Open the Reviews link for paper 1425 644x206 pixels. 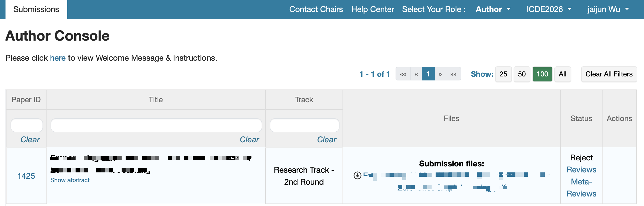581,170
